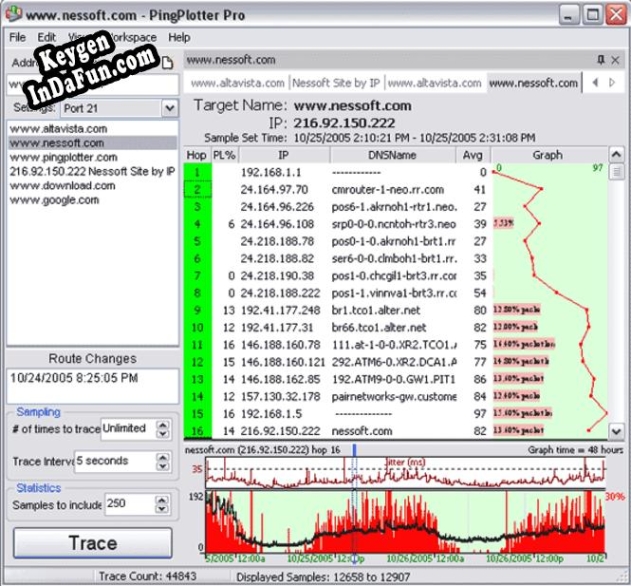Show previous tabs with left arrow
The width and height of the screenshot is (631, 586).
coord(595,83)
